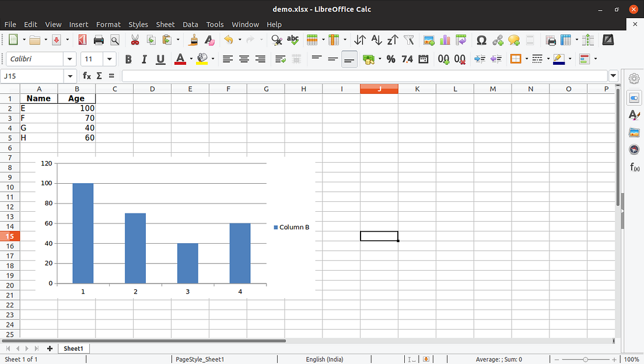Screen dimensions: 644x364
Task: Toggle italic formatting
Action: click(144, 59)
